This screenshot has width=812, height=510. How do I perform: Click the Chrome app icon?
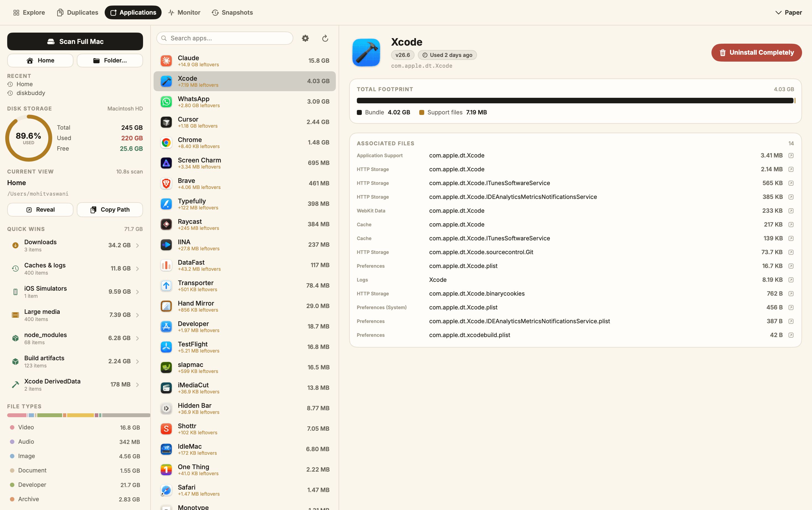(x=166, y=143)
